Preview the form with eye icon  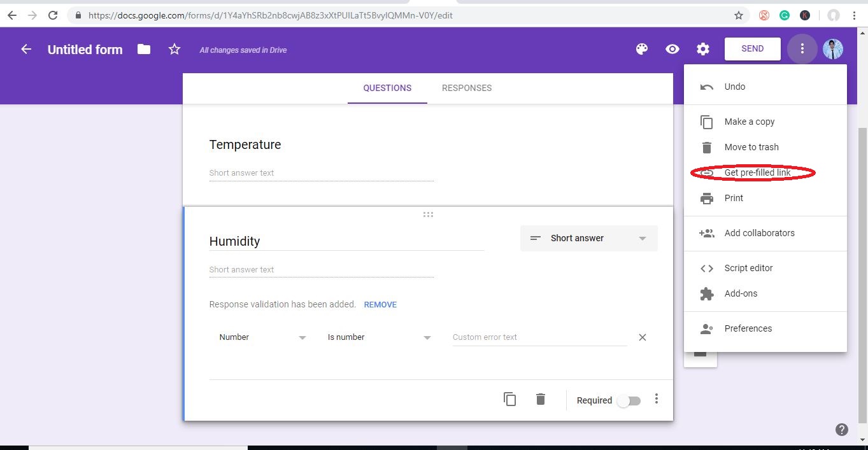tap(672, 49)
